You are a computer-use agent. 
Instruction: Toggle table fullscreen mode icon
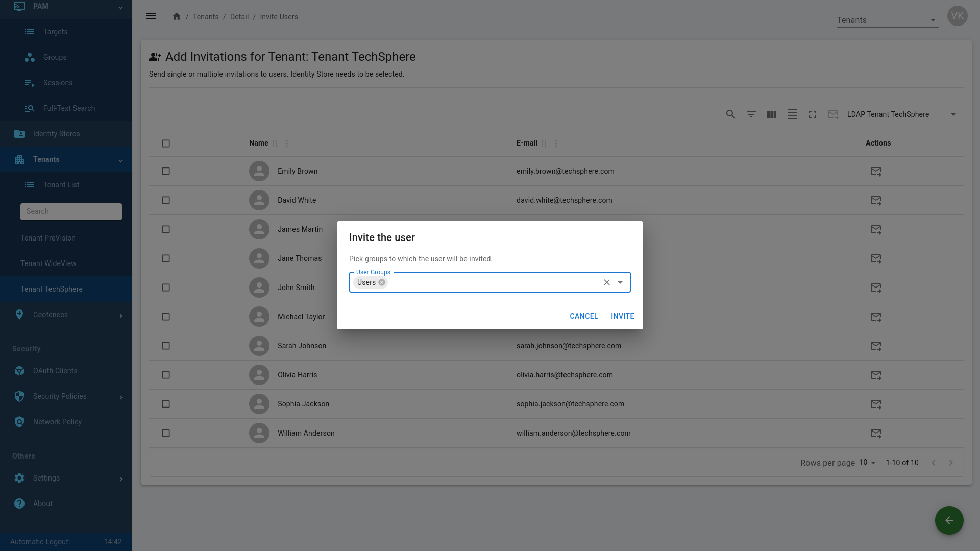point(812,114)
